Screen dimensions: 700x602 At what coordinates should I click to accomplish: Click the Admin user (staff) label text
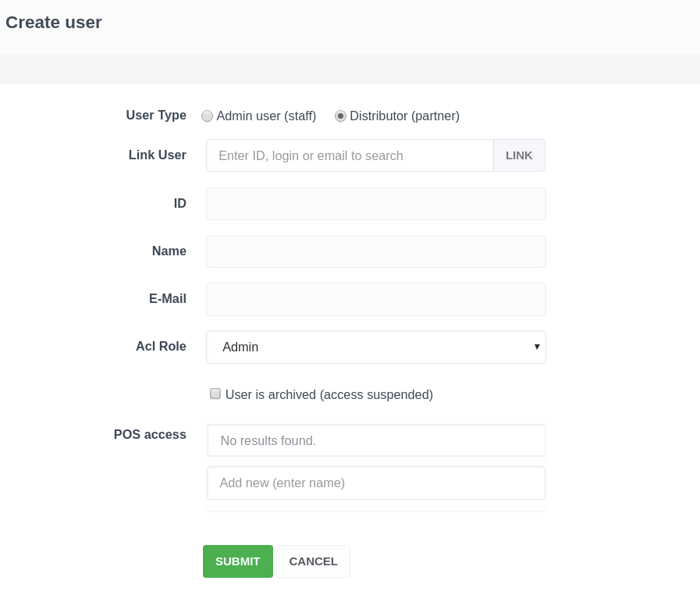(x=266, y=116)
